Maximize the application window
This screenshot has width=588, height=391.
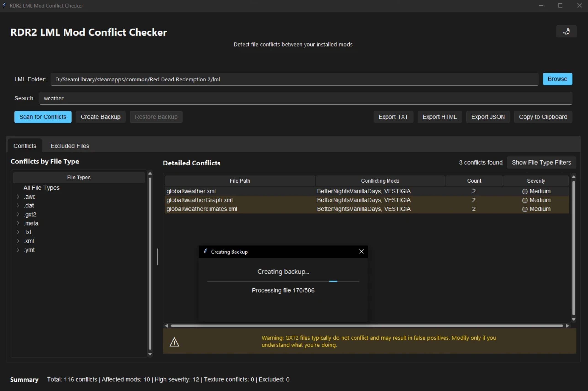(x=560, y=5)
